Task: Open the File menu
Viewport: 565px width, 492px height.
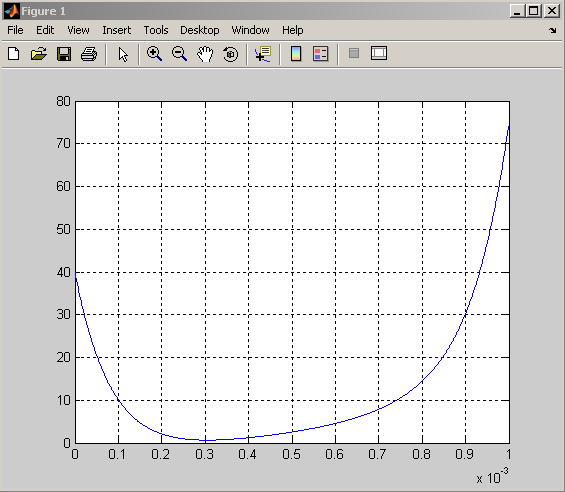Action: coord(15,30)
